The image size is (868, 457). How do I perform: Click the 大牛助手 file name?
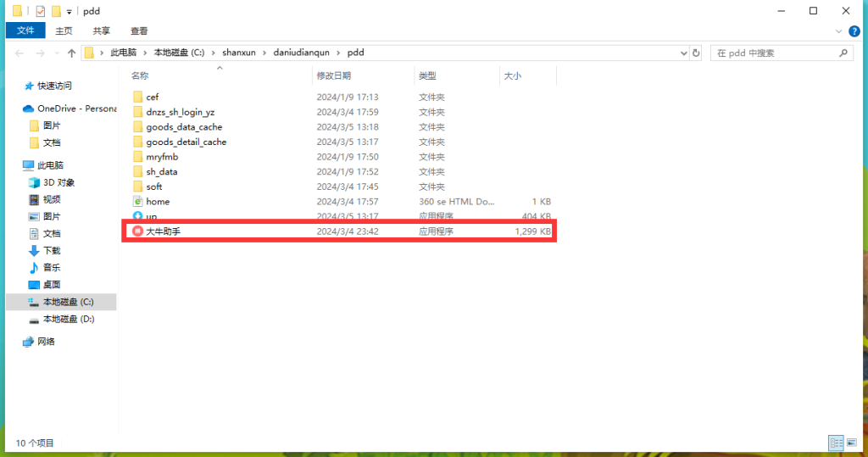[164, 231]
